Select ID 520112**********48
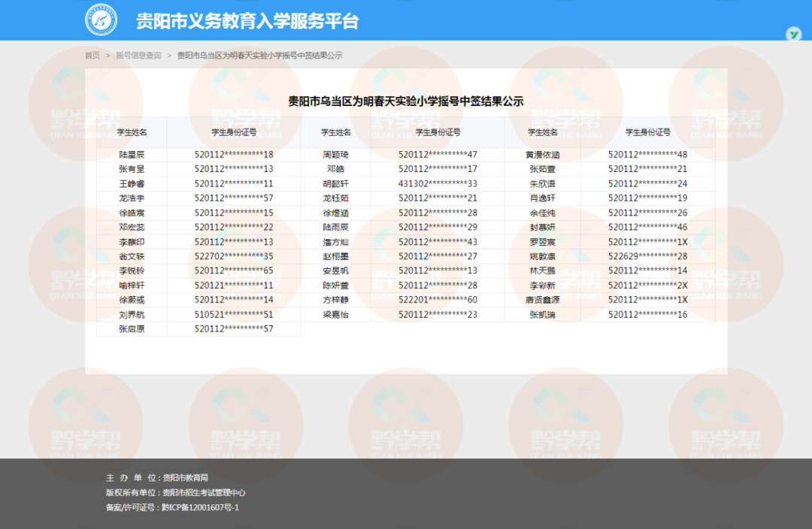 pos(648,154)
